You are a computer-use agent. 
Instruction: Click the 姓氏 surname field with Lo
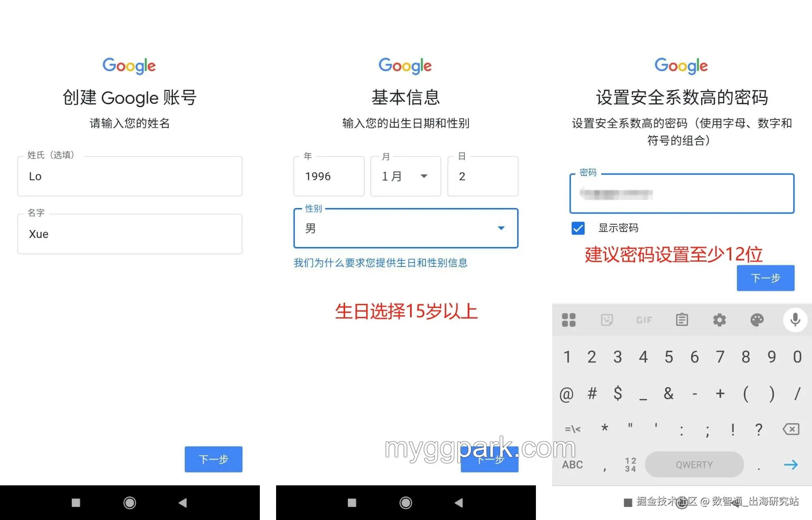click(x=130, y=176)
